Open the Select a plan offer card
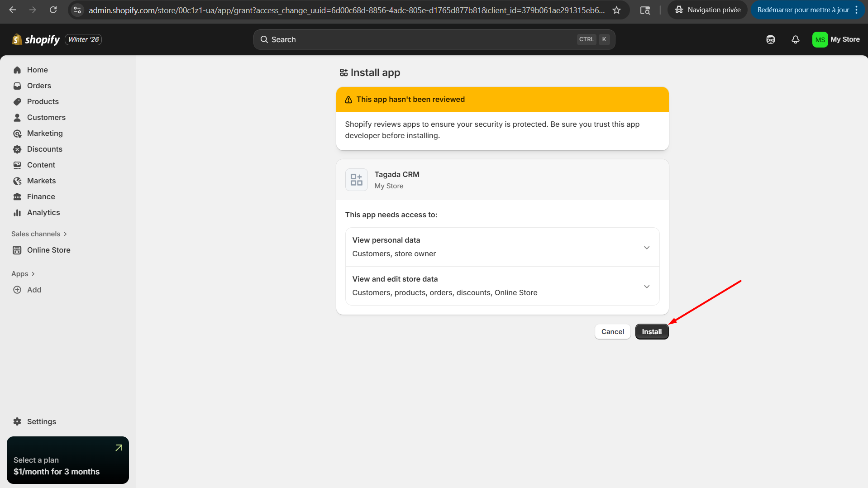Image resolution: width=868 pixels, height=488 pixels. (68, 460)
